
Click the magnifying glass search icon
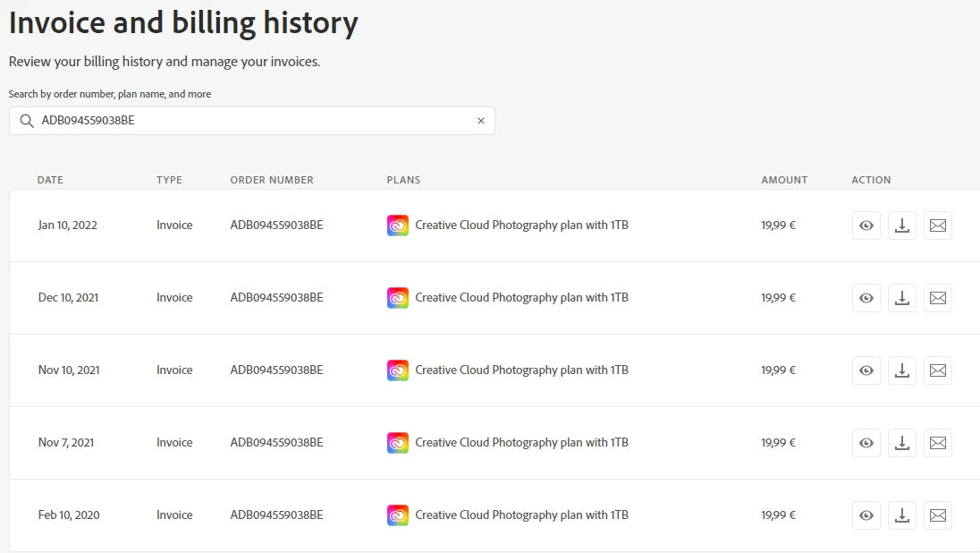click(x=26, y=121)
